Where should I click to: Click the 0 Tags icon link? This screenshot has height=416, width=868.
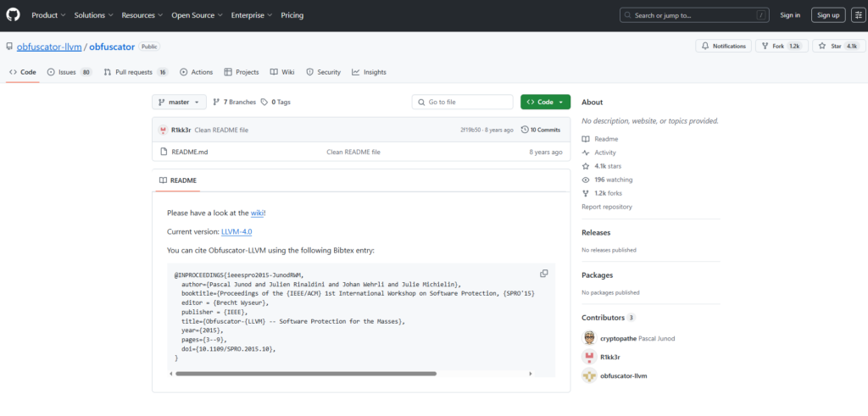[264, 102]
